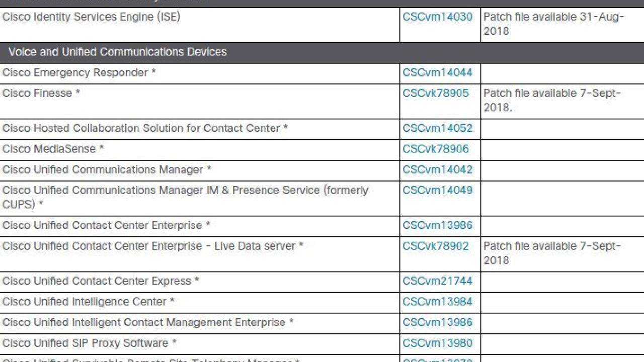
Task: Follow the CSCvm13984 link
Action: click(x=437, y=302)
